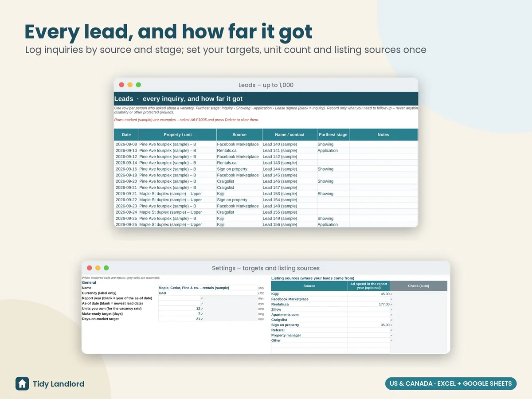The height and width of the screenshot is (399, 532).
Task: Click the General section heading in Settings
Action: pyautogui.click(x=89, y=282)
